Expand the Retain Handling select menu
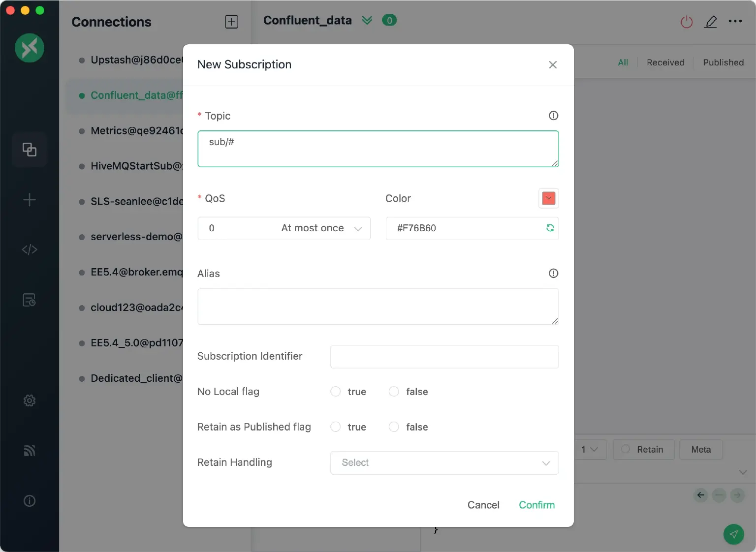 444,463
